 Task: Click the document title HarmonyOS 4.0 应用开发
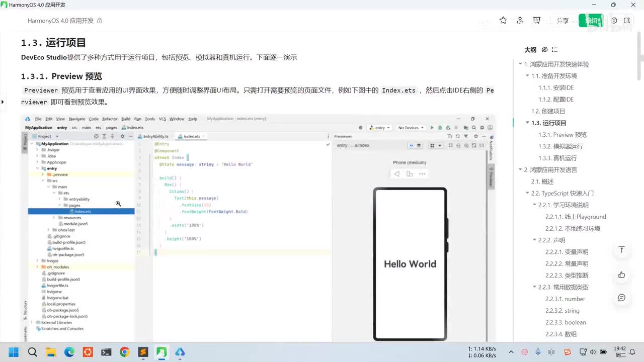click(x=60, y=21)
